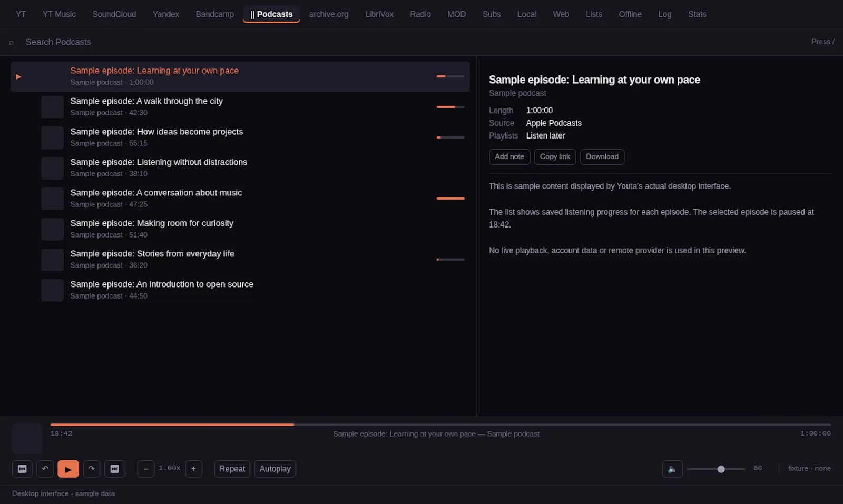Open the LibriVox tab
Image resolution: width=843 pixels, height=504 pixels.
click(x=379, y=14)
